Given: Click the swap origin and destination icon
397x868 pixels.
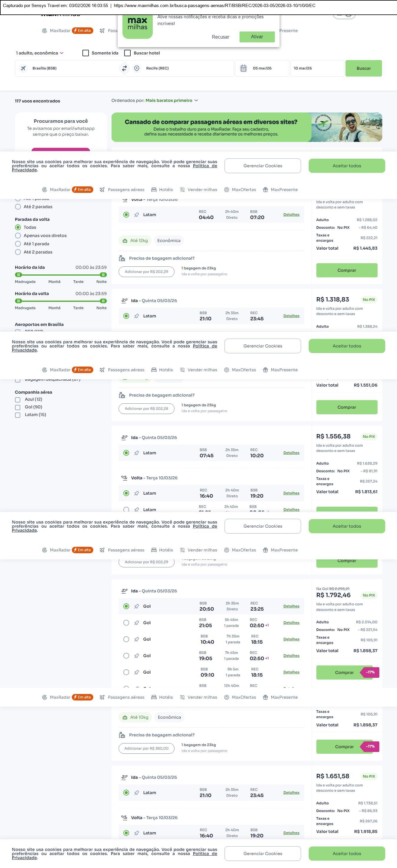Looking at the screenshot, I should tap(124, 68).
